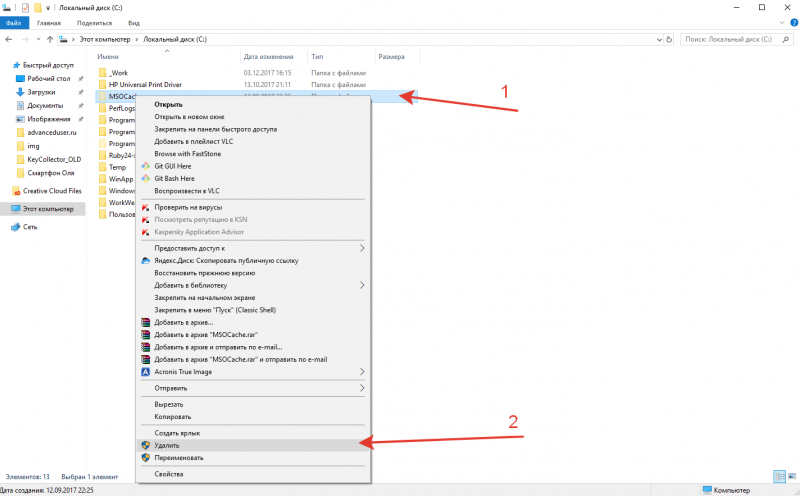This screenshot has width=800, height=496.
Task: Click the search magnifier icon
Action: (x=786, y=39)
